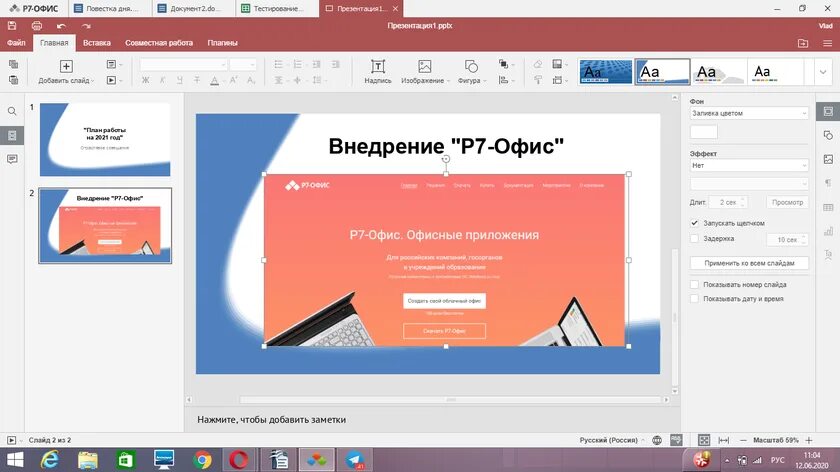
Task: Zoom out with minus icon
Action: 743,440
